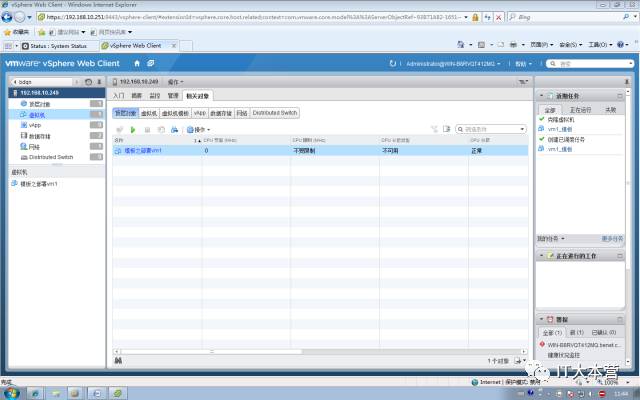Click the grayed stop VM toolbar icon

click(x=147, y=130)
